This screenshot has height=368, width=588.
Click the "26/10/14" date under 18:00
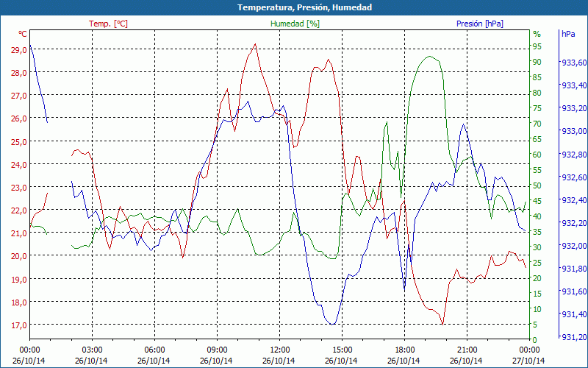pos(404,361)
